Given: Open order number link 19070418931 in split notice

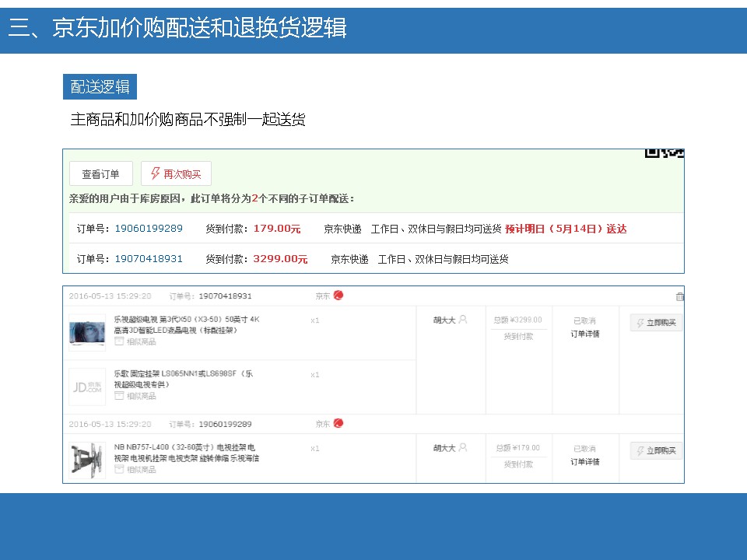Looking at the screenshot, I should point(149,259).
